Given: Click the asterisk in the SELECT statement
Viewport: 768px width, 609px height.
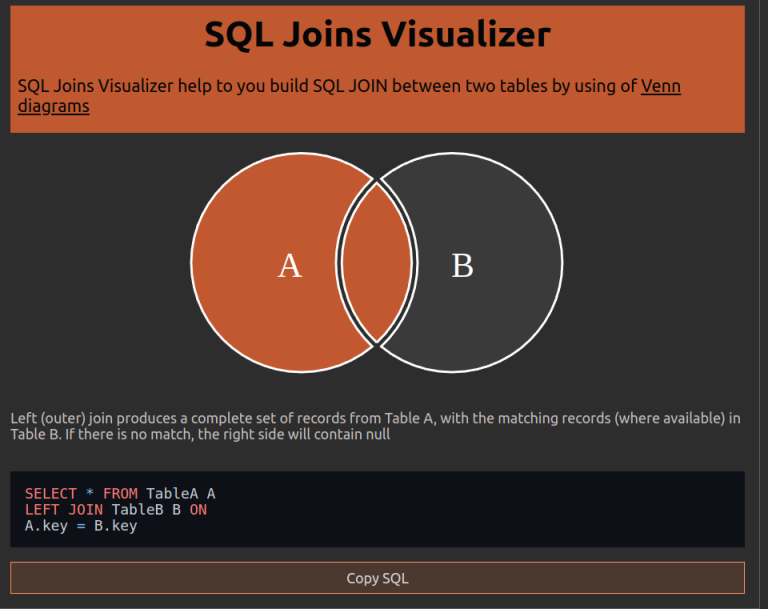Looking at the screenshot, I should [90, 494].
